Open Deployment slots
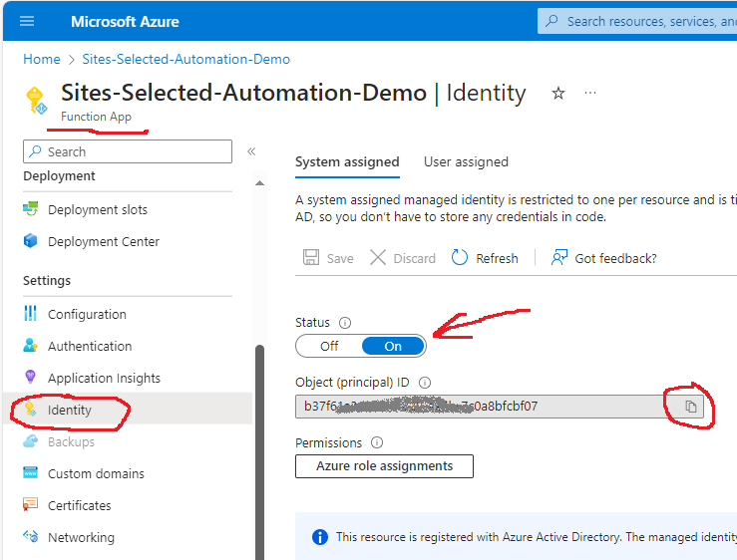The image size is (737, 560). click(98, 209)
